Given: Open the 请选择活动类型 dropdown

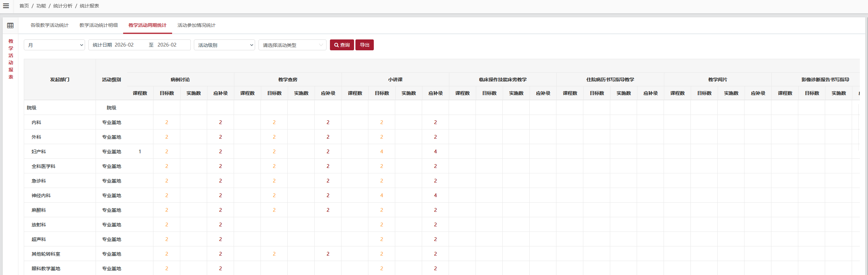Looking at the screenshot, I should 293,45.
